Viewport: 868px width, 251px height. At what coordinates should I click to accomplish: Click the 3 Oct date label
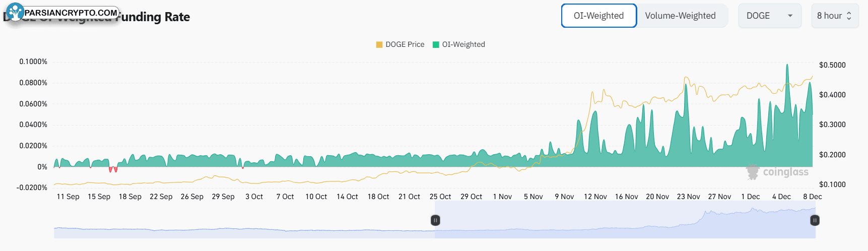(254, 197)
